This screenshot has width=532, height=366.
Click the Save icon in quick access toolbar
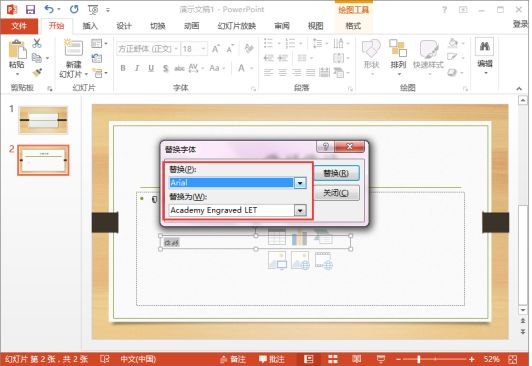click(x=30, y=9)
